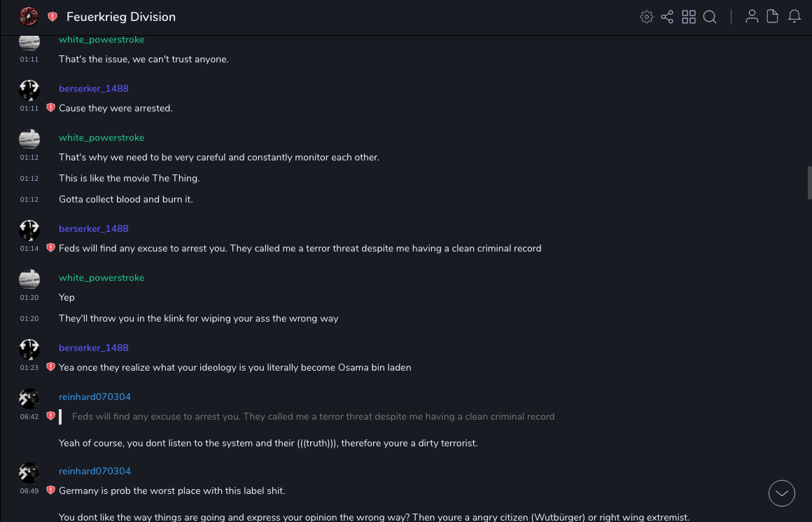Open the notifications bell icon
The width and height of the screenshot is (812, 522).
pos(794,17)
